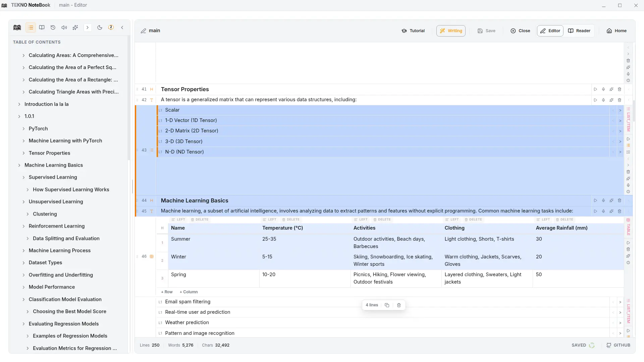
Task: Click the Summer cell in the table
Action: tap(214, 243)
